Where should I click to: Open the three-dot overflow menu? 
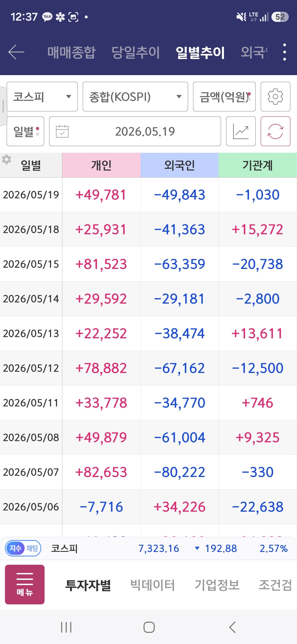(x=284, y=52)
